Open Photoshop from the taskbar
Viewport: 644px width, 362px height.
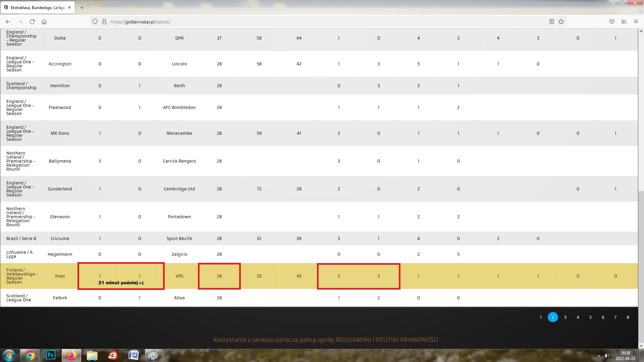pyautogui.click(x=51, y=355)
